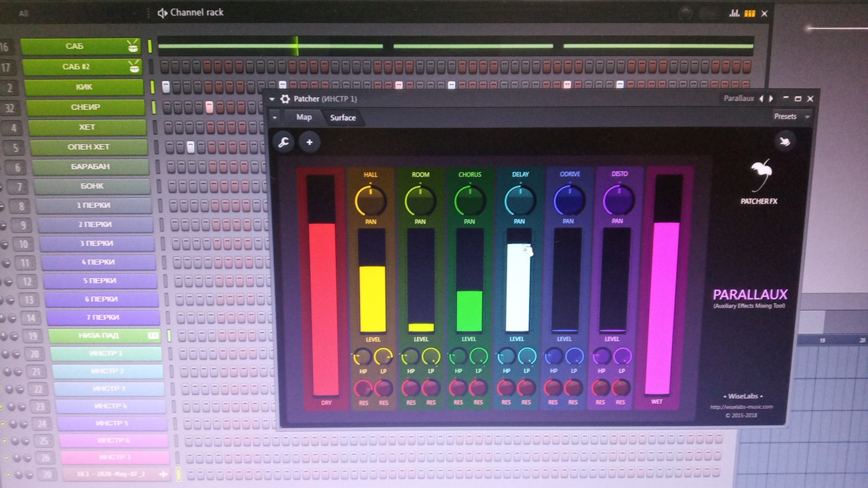Click the Channel rack speaker icon
The height and width of the screenshot is (488, 868).
point(162,13)
